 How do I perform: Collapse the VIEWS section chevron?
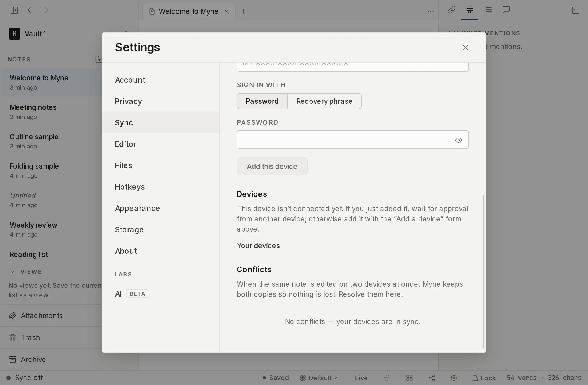click(12, 272)
